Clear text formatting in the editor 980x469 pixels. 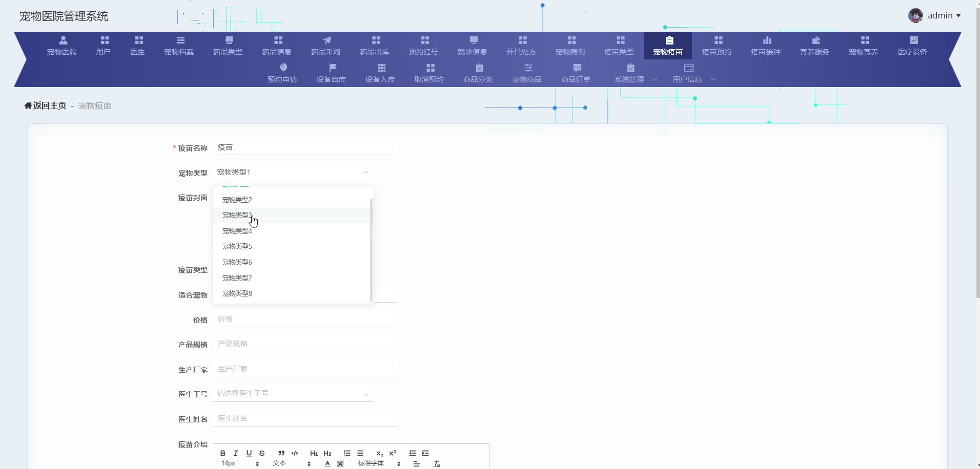pos(437,464)
